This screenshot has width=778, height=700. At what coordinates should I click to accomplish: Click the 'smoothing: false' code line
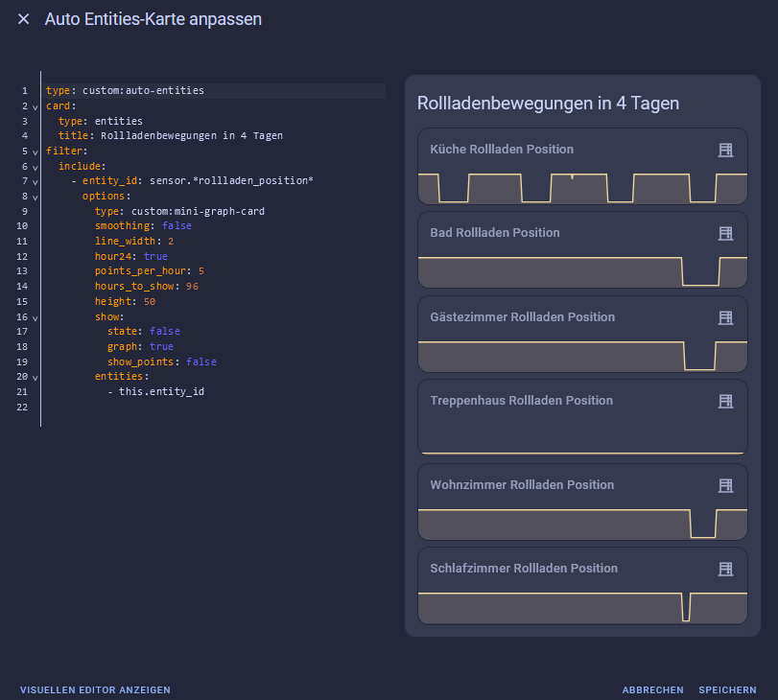[x=143, y=225]
